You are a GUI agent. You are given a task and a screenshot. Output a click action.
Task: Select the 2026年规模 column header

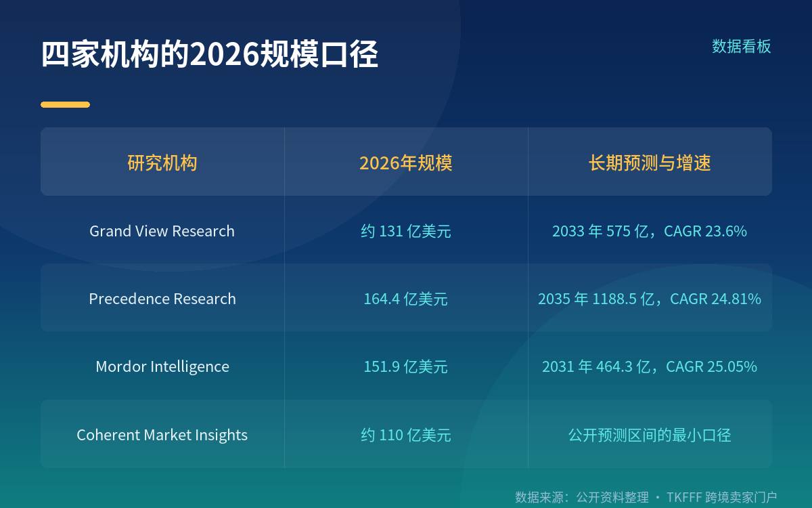[406, 163]
